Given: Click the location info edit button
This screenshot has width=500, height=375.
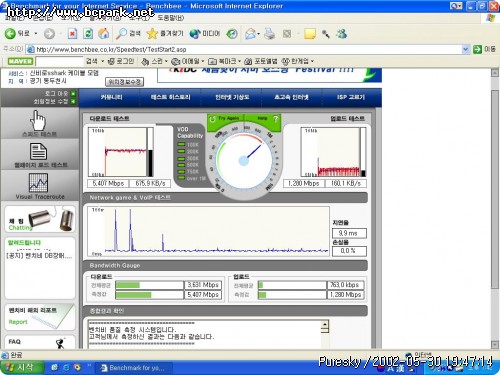Looking at the screenshot, I should click(x=124, y=82).
